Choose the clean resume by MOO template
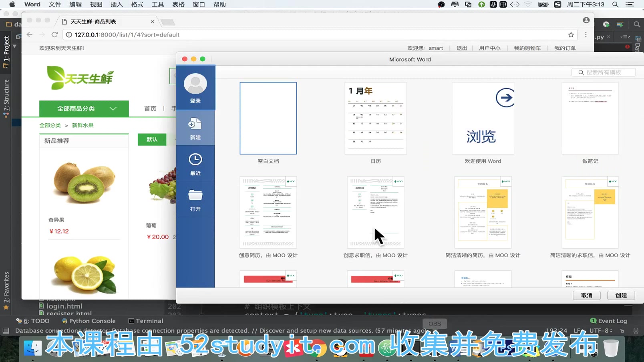The image size is (644, 362). [x=483, y=212]
